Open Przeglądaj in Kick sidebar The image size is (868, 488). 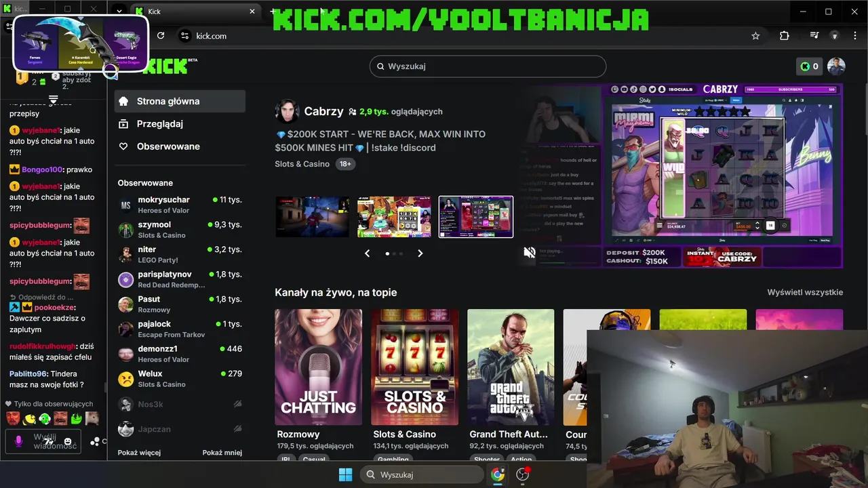tap(180, 124)
